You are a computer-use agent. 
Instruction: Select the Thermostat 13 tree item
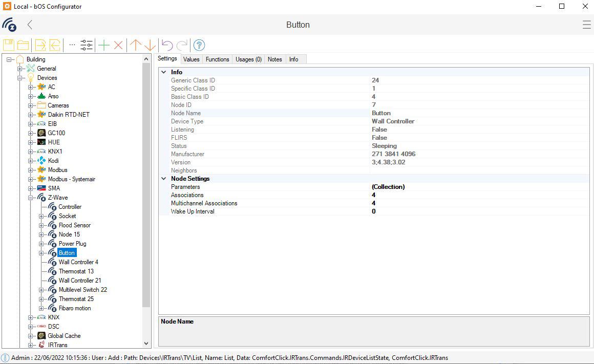[x=76, y=271]
